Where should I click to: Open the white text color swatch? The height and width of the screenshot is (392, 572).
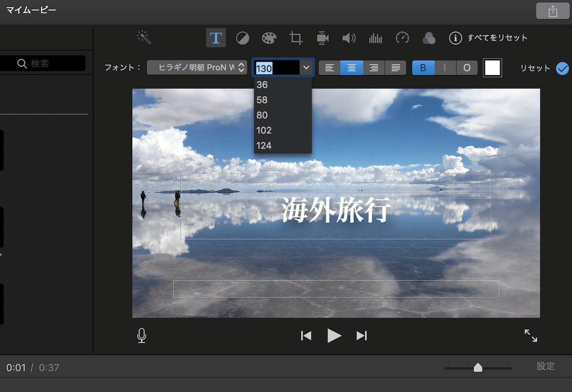coord(492,68)
